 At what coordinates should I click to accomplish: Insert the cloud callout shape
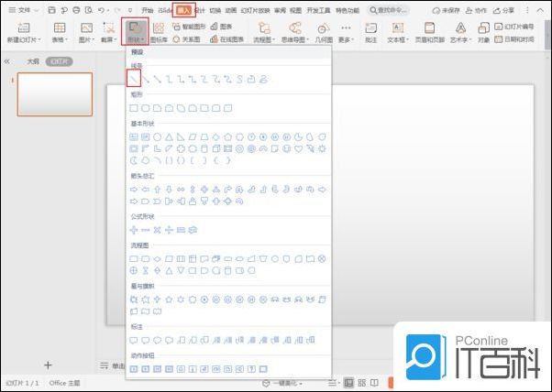pyautogui.click(x=169, y=340)
